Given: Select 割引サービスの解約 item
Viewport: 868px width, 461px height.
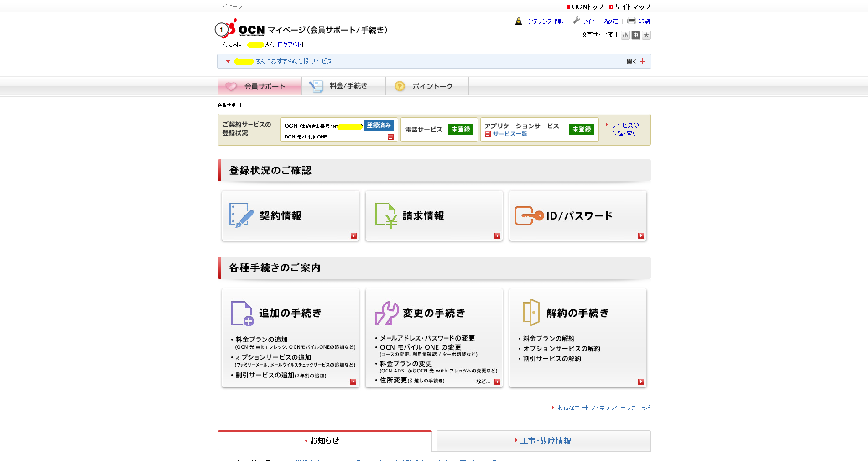Looking at the screenshot, I should 552,359.
